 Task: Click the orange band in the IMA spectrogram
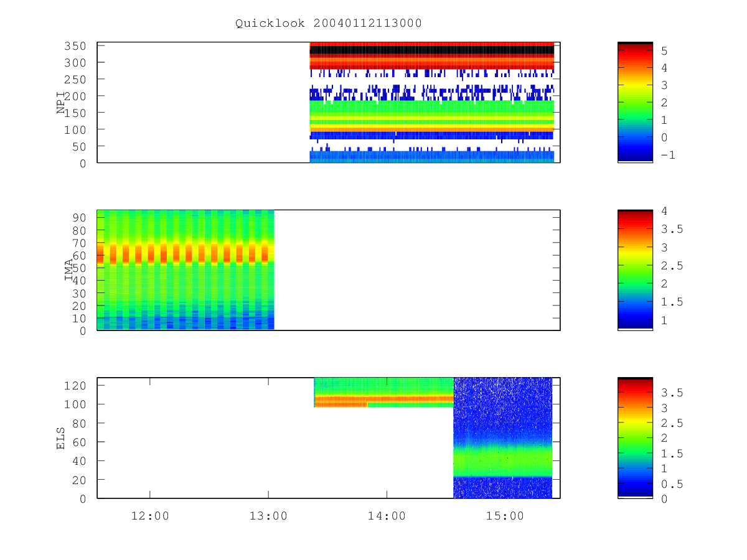coord(186,253)
